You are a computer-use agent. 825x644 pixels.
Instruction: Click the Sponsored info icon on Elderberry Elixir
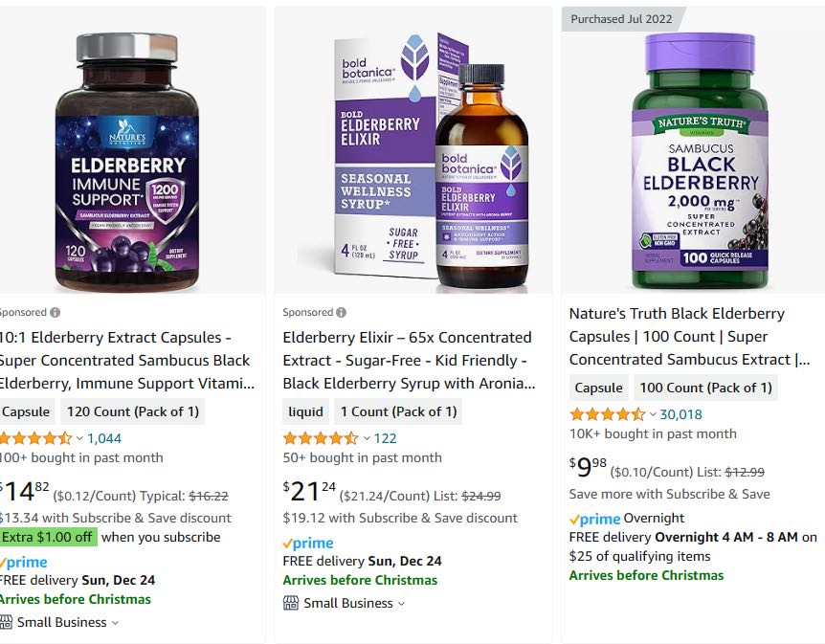coord(341,313)
